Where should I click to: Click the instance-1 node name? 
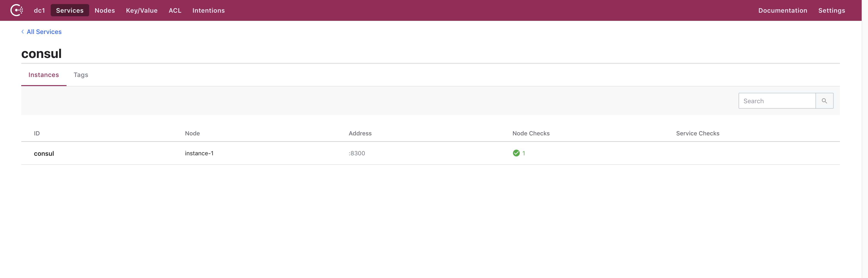(199, 153)
